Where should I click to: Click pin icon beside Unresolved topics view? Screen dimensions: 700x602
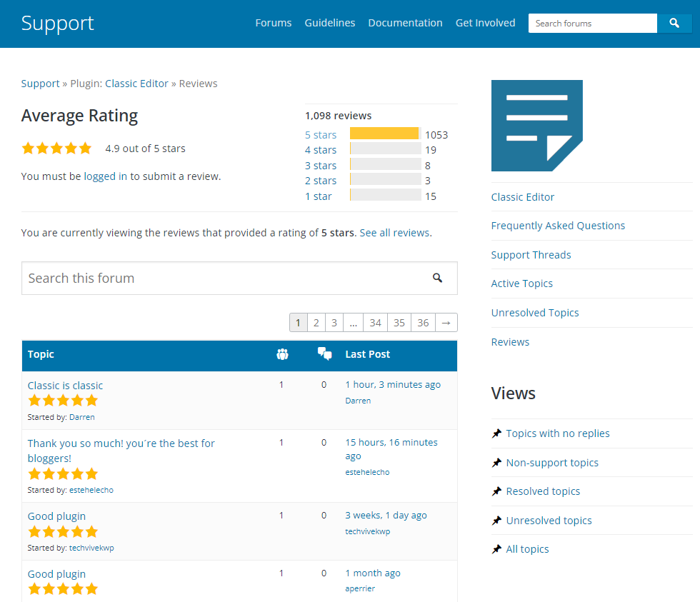pyautogui.click(x=496, y=521)
